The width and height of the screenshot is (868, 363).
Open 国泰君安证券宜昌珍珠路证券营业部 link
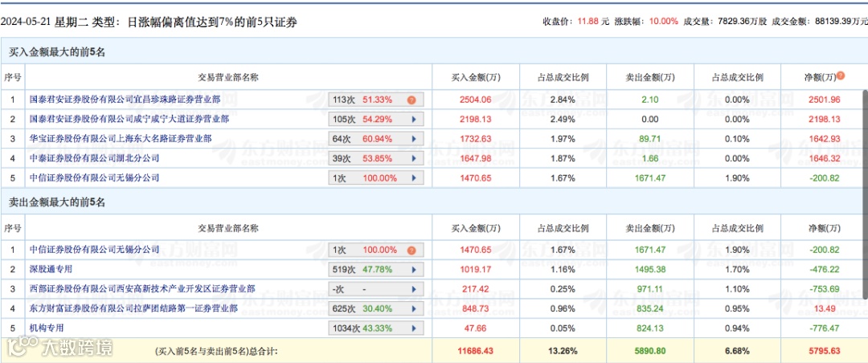125,100
